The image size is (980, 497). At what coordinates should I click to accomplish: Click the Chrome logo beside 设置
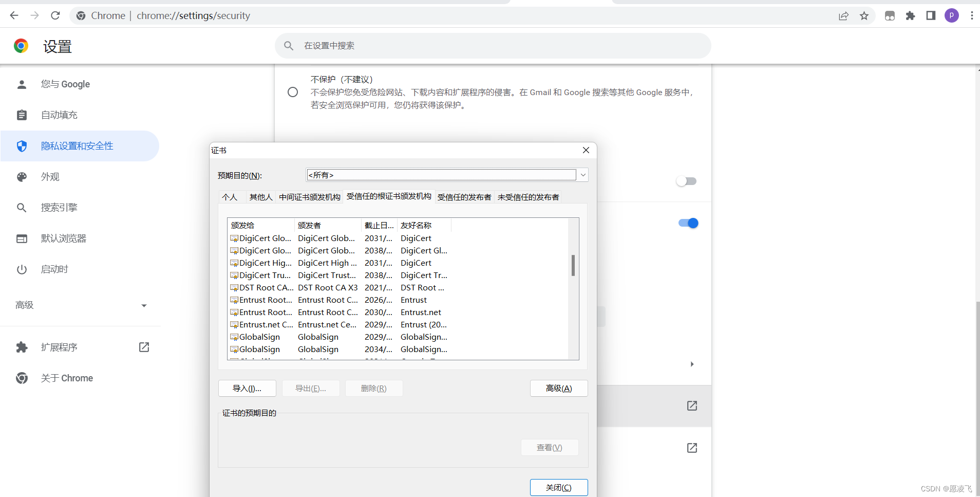tap(21, 46)
